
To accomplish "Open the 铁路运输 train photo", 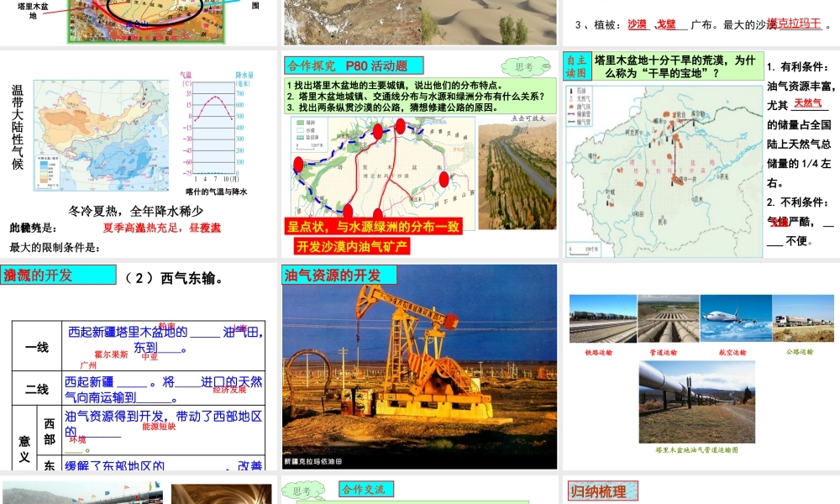I will [x=603, y=318].
